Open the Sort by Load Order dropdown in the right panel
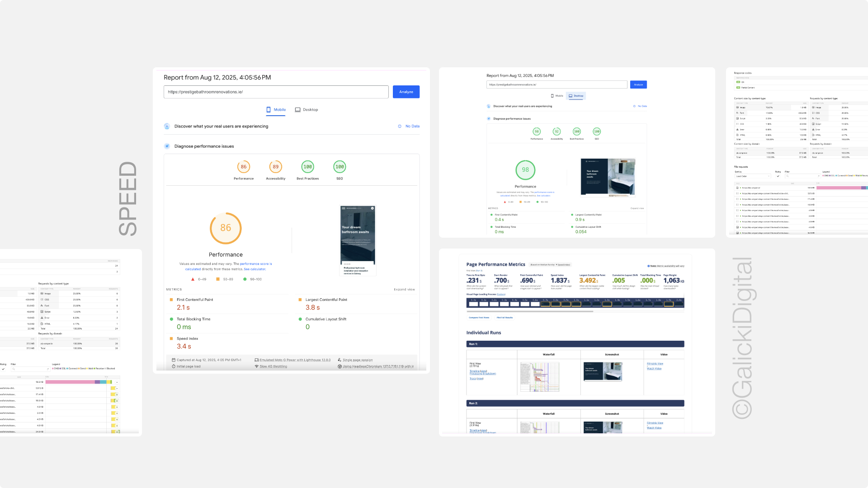The height and width of the screenshot is (488, 868). pyautogui.click(x=752, y=176)
